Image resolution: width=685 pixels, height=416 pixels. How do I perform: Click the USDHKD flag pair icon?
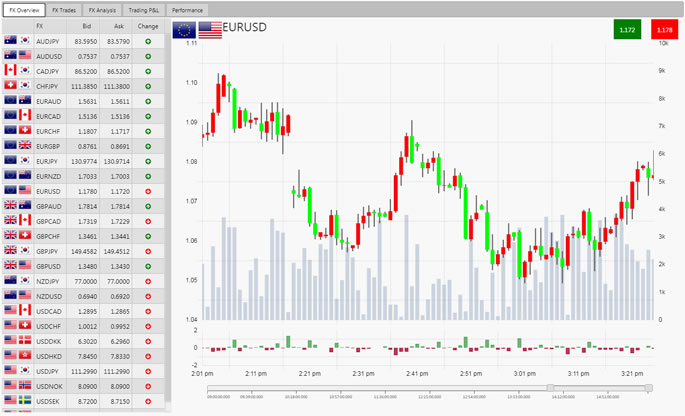17,354
